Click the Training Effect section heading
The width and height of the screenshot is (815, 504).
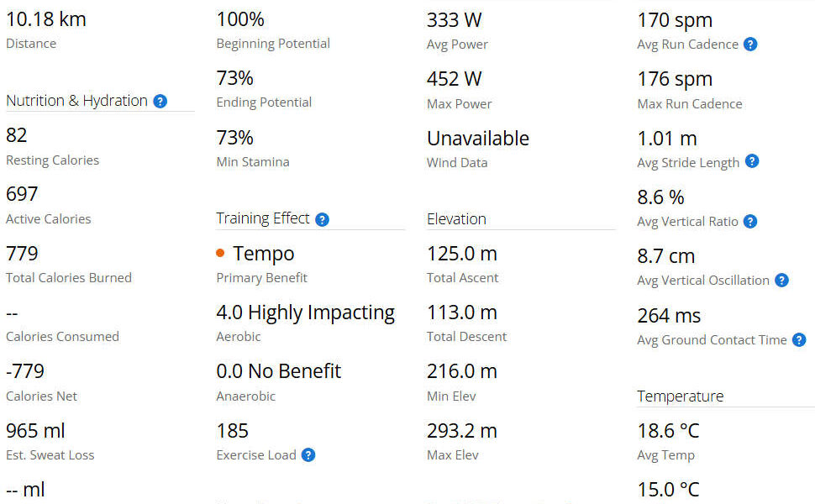(x=263, y=218)
